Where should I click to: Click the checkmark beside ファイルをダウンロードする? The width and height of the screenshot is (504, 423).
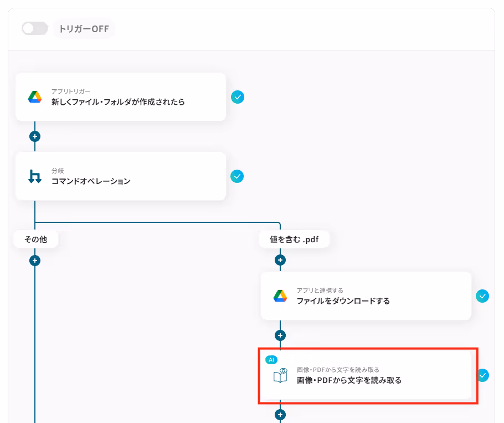pyautogui.click(x=482, y=296)
